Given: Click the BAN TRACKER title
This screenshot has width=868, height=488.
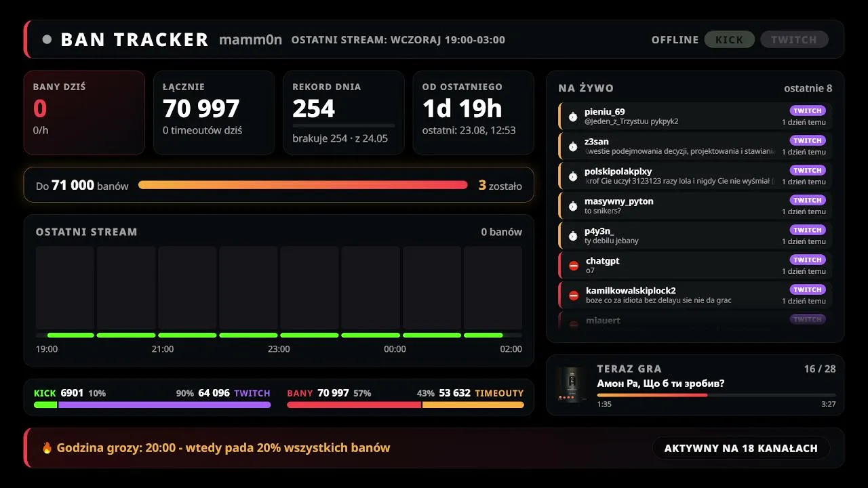Looking at the screenshot, I should pyautogui.click(x=134, y=39).
